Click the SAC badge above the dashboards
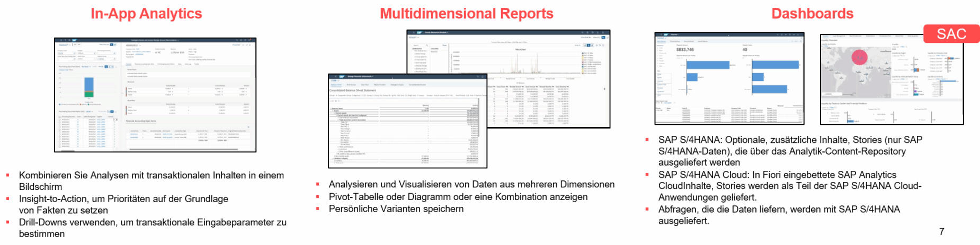980x245 pixels. pos(951,34)
